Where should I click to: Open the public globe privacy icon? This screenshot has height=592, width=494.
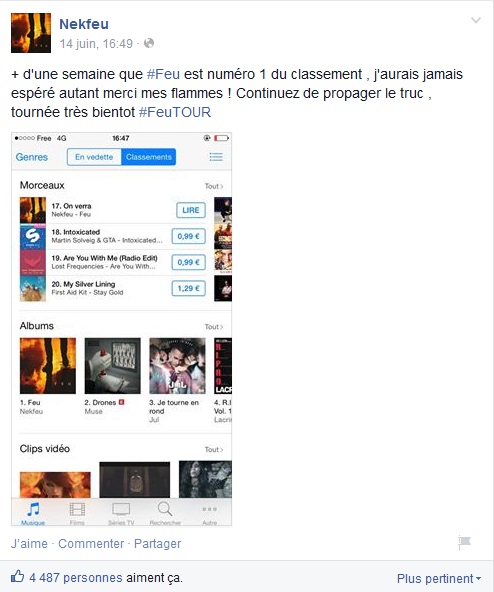coord(149,43)
